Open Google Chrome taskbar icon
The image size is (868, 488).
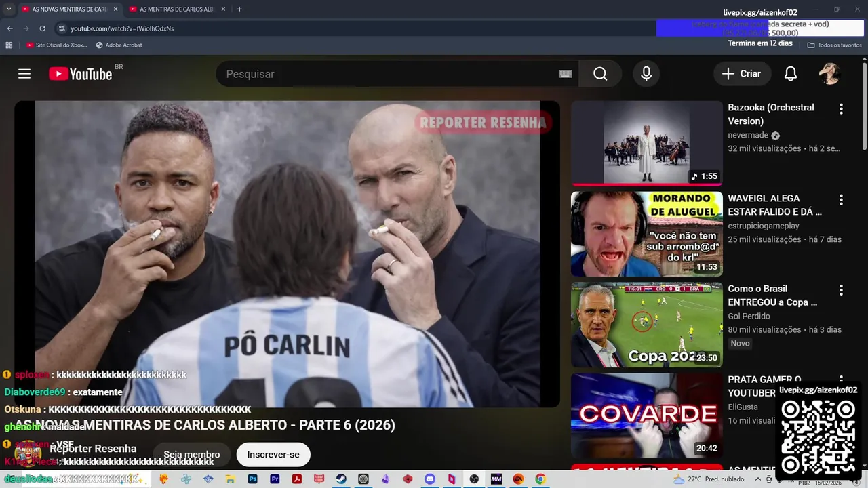[540, 479]
